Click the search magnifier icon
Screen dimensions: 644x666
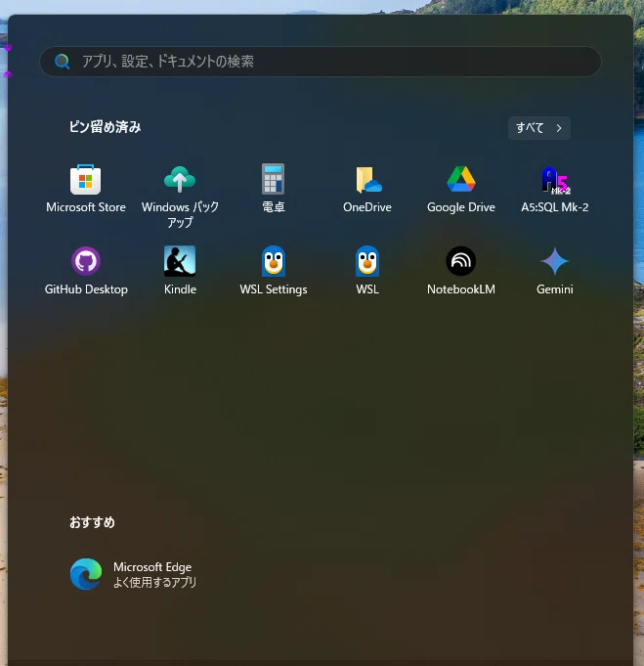[62, 62]
